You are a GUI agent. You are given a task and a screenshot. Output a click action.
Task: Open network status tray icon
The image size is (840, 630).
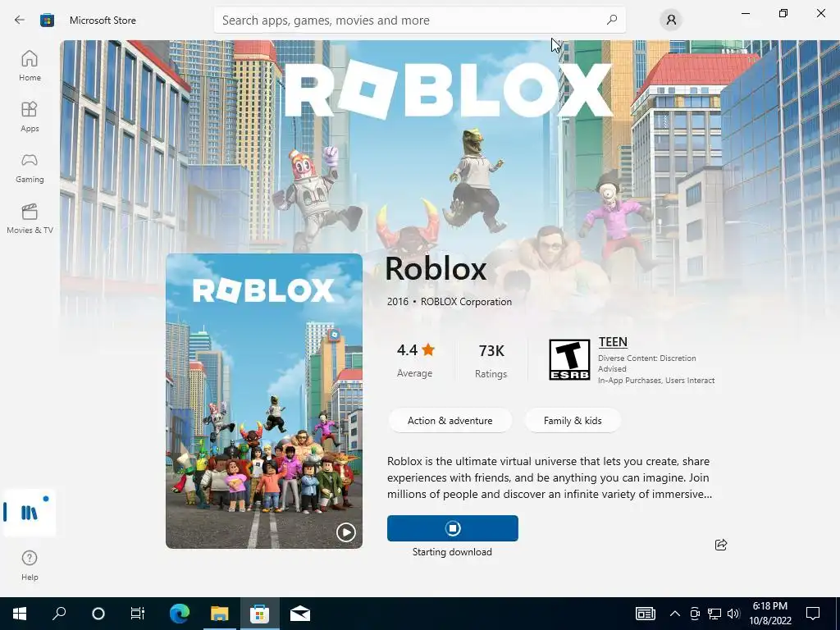(x=714, y=614)
